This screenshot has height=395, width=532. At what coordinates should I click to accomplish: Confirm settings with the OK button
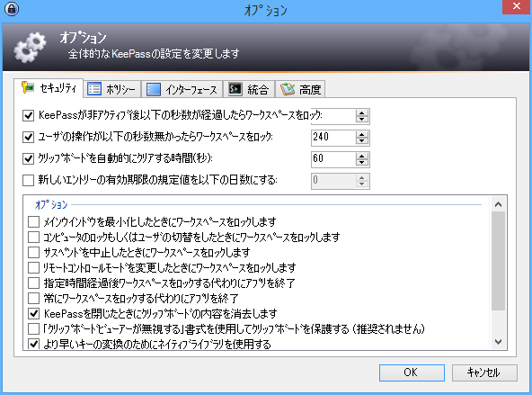412,373
